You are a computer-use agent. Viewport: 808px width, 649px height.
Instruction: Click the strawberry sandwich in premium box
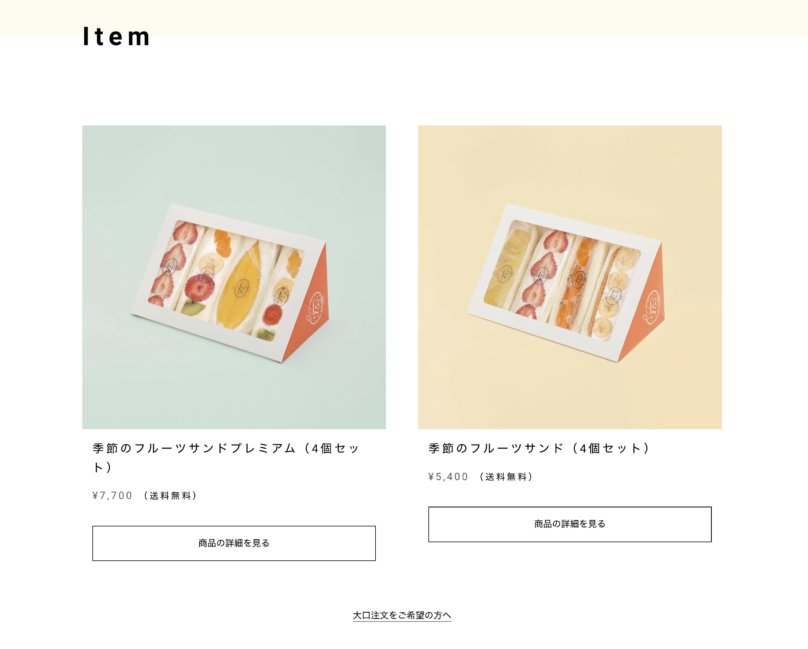pos(173,264)
